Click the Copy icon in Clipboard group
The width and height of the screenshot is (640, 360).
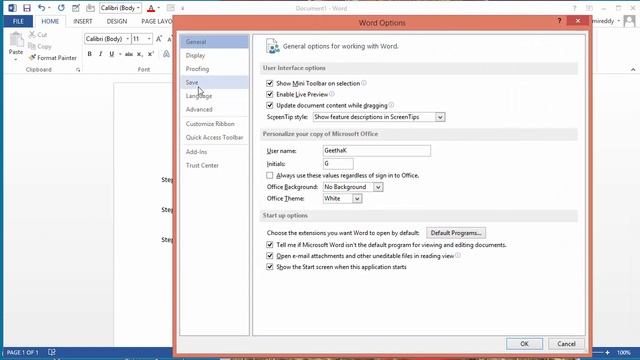(x=32, y=46)
